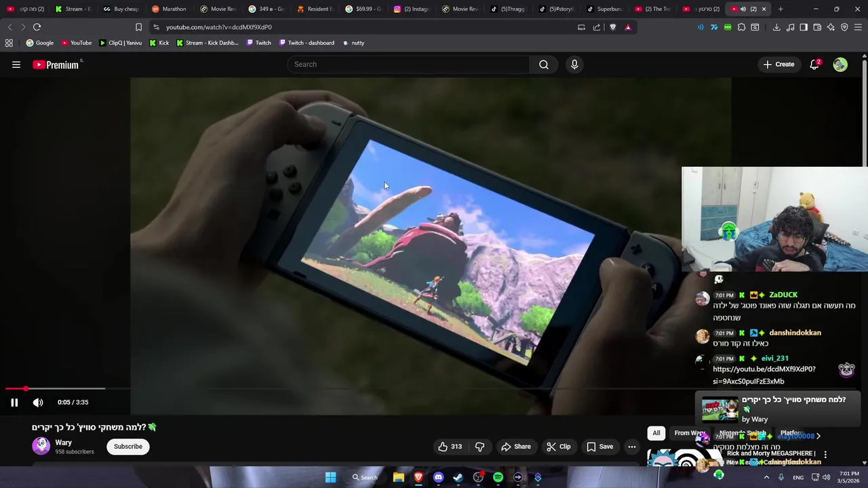The image size is (868, 488).
Task: Open the media control music note icon
Action: pyautogui.click(x=790, y=27)
